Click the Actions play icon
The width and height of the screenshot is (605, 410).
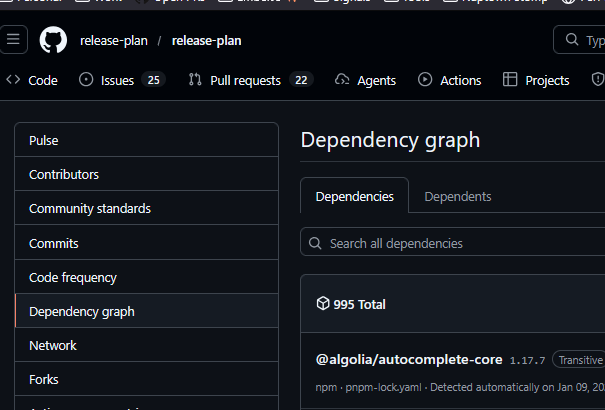pos(425,79)
